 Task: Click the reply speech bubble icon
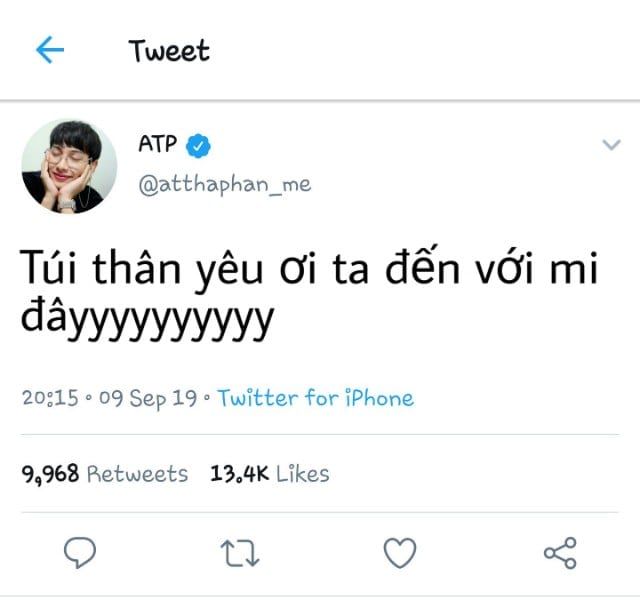[x=80, y=553]
